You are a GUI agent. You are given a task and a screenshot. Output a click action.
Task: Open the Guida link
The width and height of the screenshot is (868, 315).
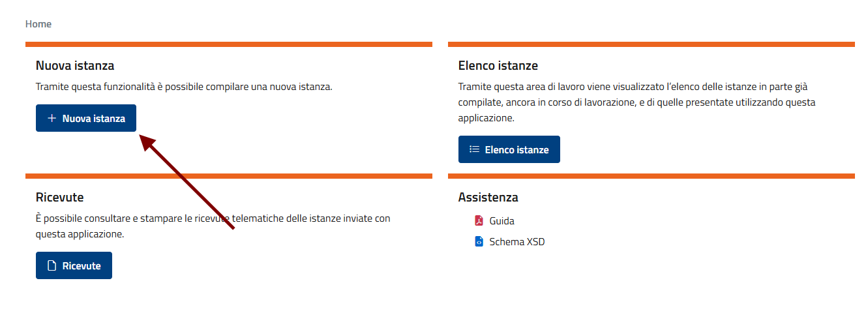point(501,220)
